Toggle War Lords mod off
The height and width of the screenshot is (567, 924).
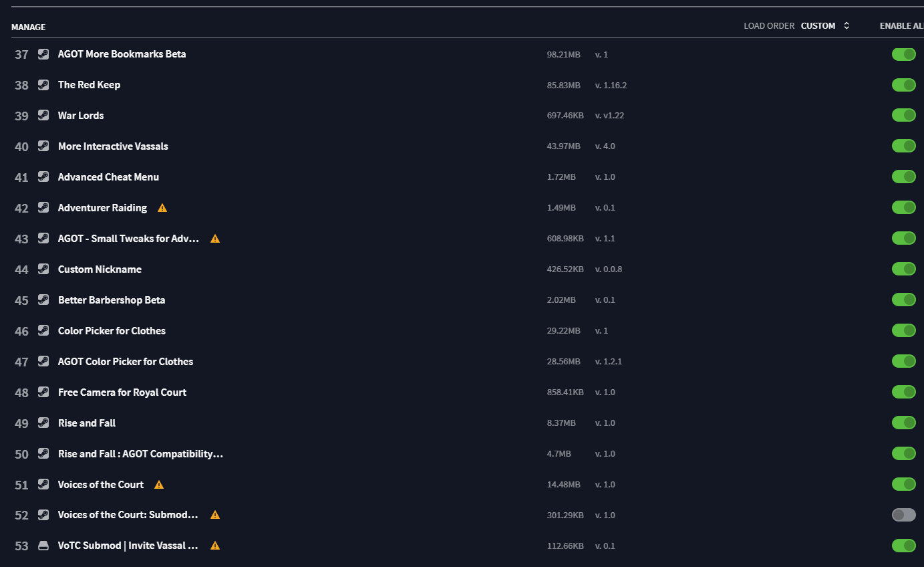(x=904, y=116)
